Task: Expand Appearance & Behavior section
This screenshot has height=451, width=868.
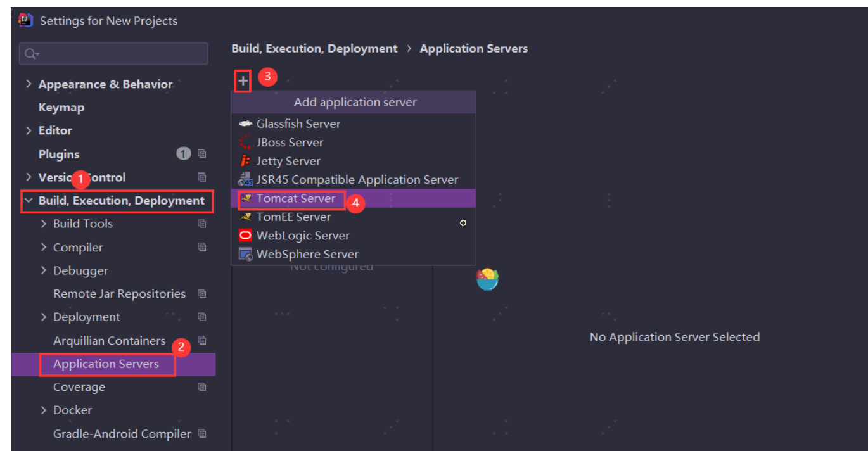Action: [x=29, y=84]
